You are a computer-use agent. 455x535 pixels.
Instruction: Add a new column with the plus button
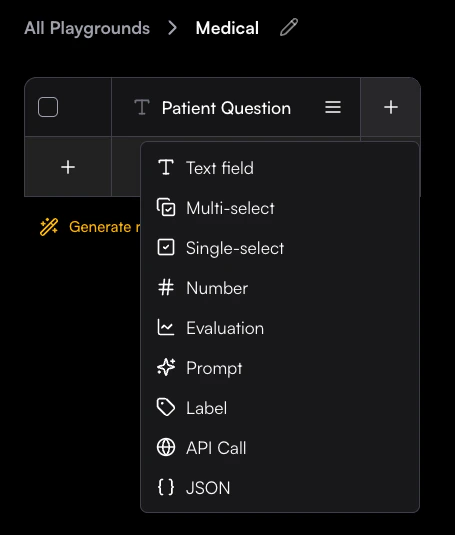pos(391,107)
